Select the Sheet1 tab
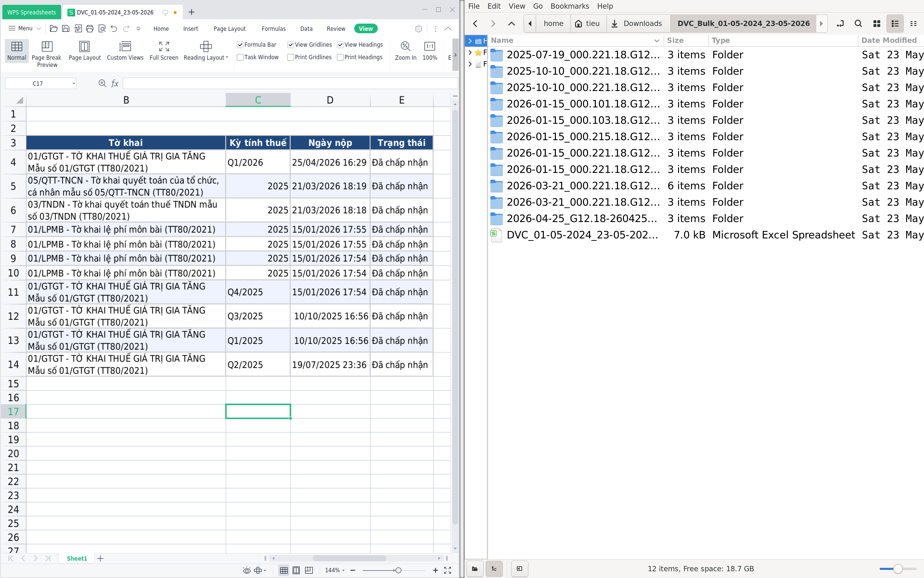The width and height of the screenshot is (924, 578). 77,558
